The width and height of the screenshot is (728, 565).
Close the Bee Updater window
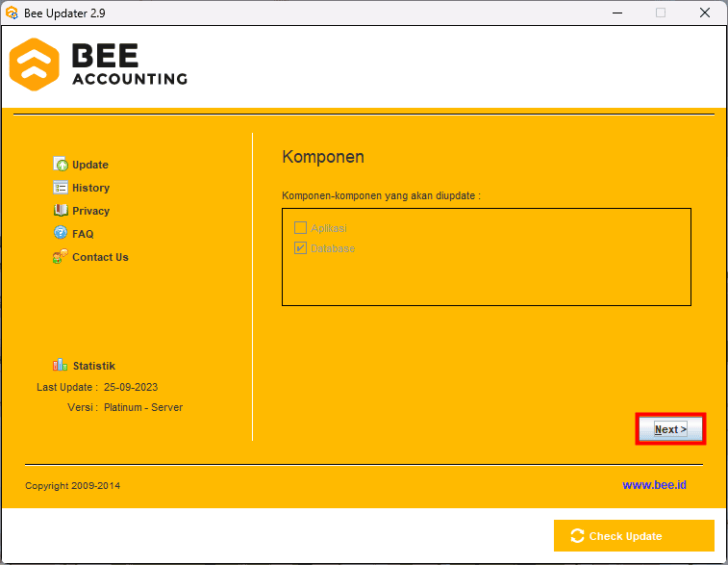click(705, 13)
